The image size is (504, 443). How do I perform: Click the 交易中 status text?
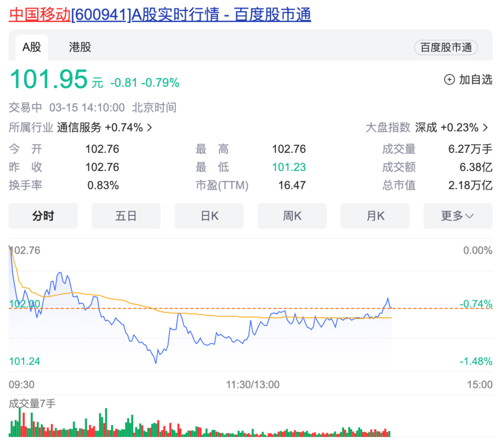click(x=25, y=108)
